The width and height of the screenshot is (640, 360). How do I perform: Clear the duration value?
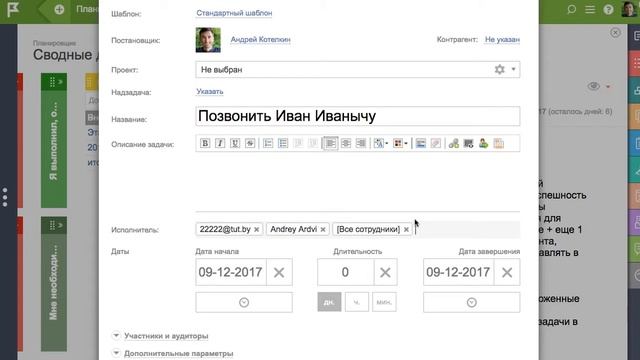pos(385,272)
